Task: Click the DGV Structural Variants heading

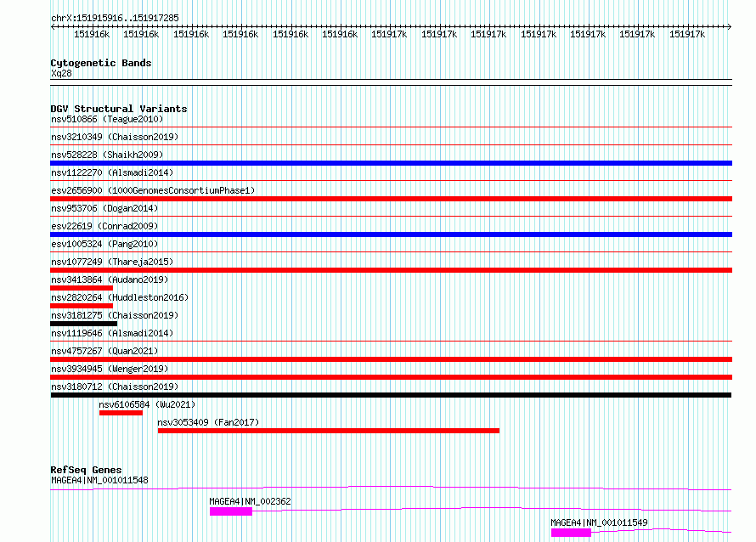Action: tap(119, 109)
